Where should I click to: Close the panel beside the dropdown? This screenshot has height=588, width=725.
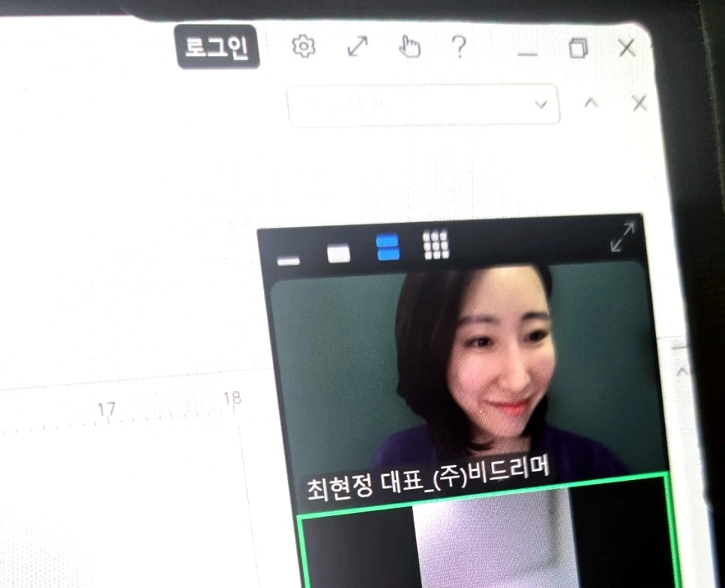(640, 103)
